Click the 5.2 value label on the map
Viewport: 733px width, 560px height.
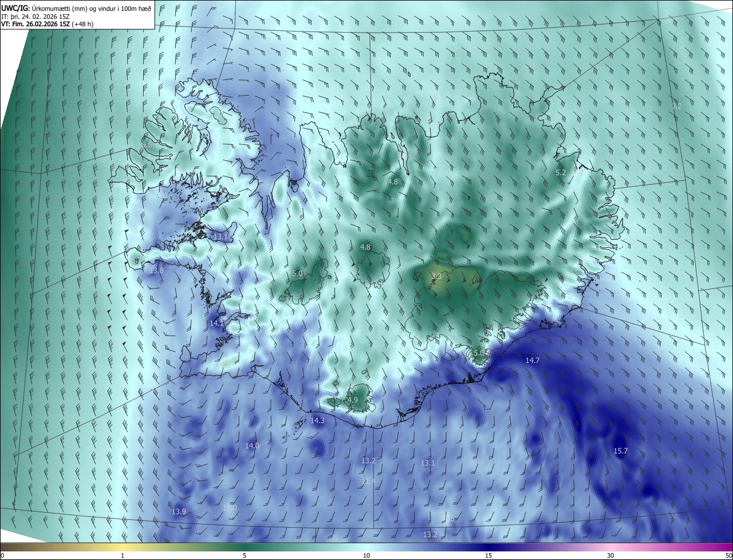[561, 172]
